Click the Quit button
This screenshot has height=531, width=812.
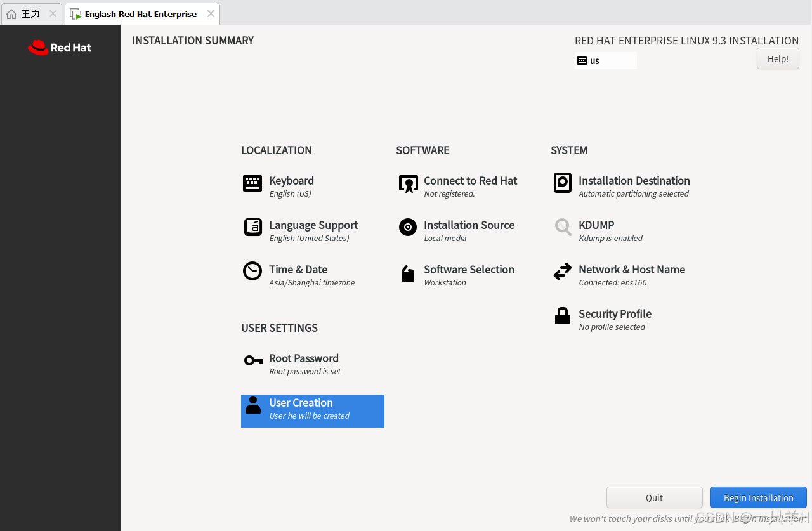tap(655, 497)
